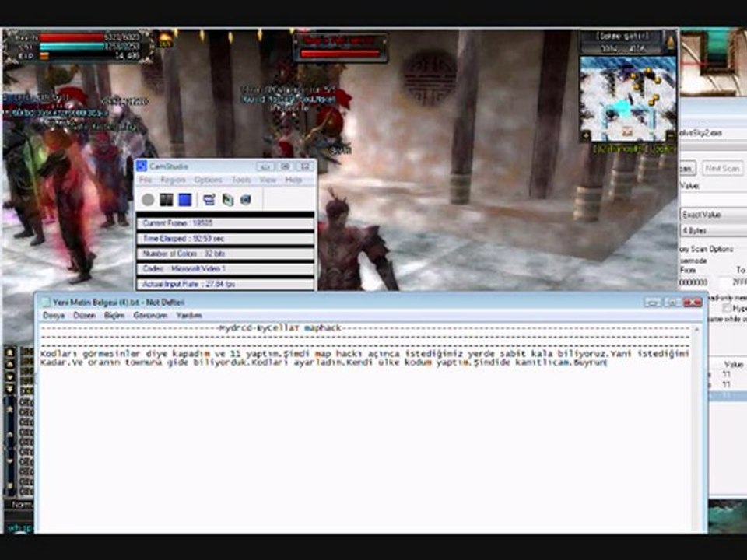
Task: Open the Exact Value scan type dropdown
Action: tap(714, 215)
